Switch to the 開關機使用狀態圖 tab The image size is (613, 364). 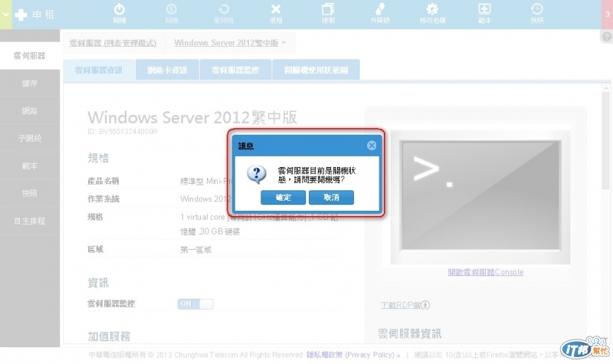(316, 70)
